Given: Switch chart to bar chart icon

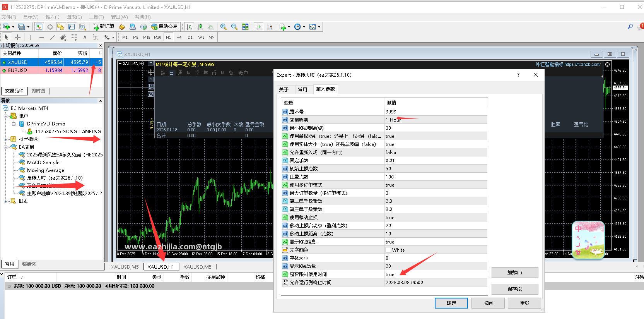Looking at the screenshot, I should (189, 27).
